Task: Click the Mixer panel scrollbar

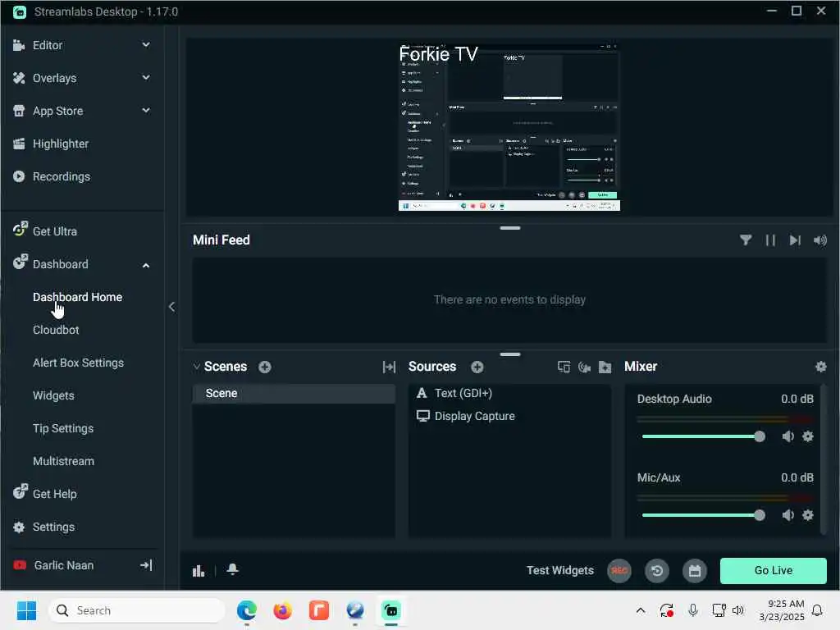Action: [x=824, y=459]
